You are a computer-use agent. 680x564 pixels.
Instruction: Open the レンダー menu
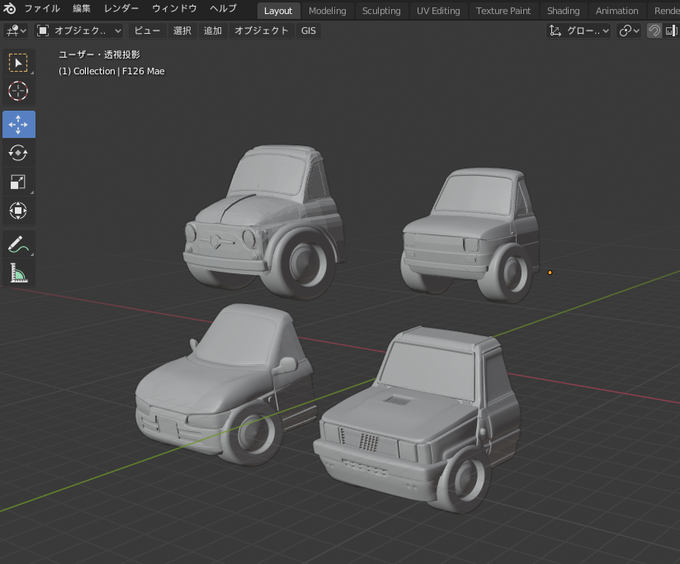coord(121,8)
